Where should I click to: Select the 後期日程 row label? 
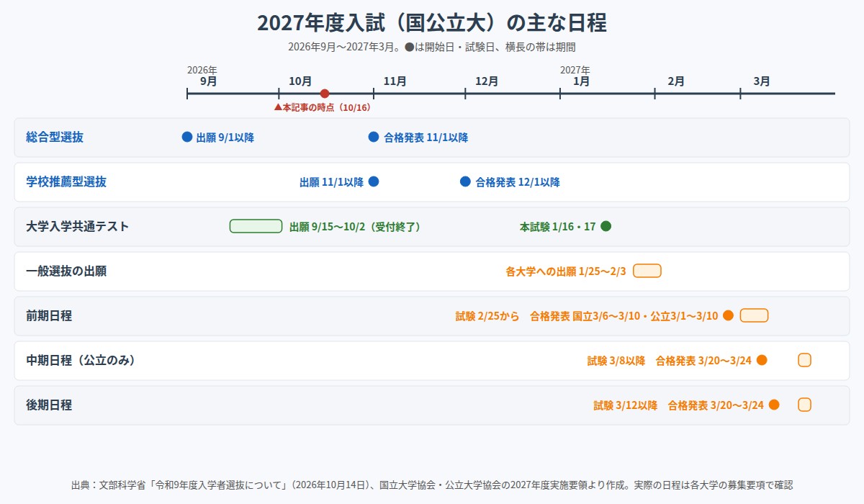49,405
